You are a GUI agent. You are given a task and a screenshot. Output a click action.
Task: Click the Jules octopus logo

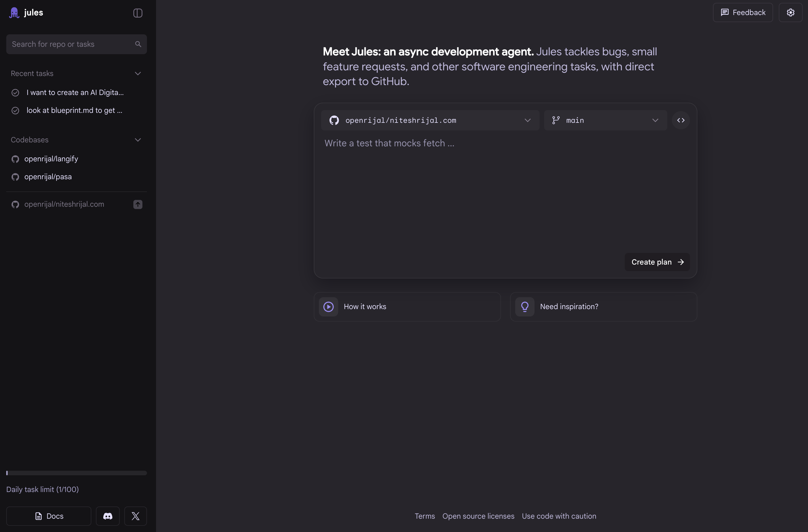click(x=14, y=12)
